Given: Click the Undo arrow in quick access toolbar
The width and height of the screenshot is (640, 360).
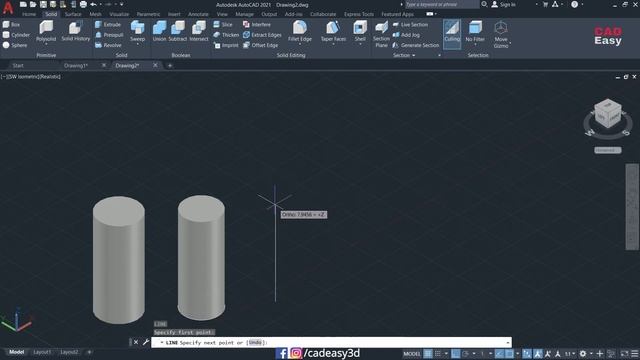Looking at the screenshot, I should 93,4.
